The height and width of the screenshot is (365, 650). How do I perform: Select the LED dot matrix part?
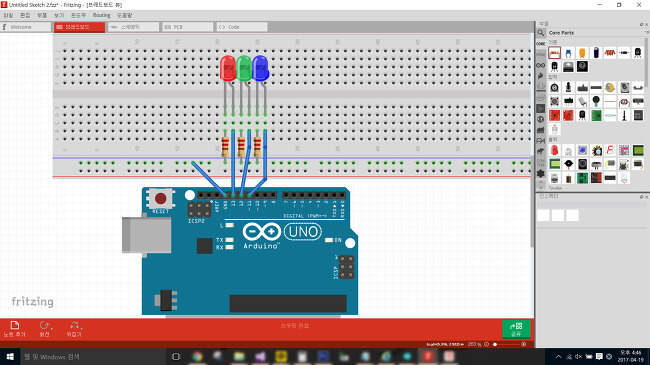[624, 150]
